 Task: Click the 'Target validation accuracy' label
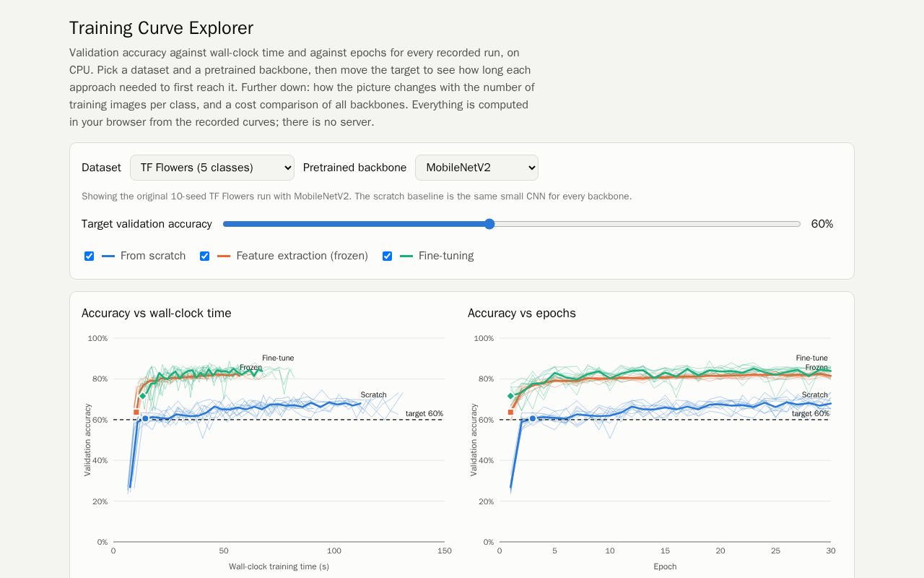pyautogui.click(x=147, y=224)
